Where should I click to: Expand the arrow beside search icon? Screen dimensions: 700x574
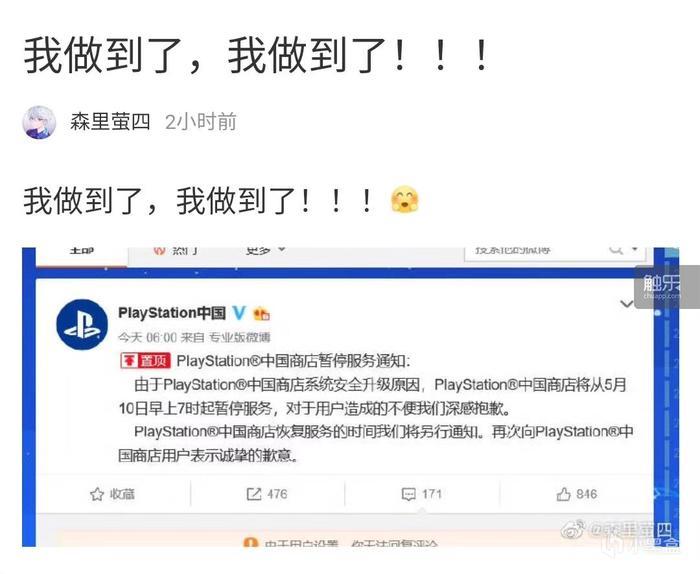click(x=635, y=250)
